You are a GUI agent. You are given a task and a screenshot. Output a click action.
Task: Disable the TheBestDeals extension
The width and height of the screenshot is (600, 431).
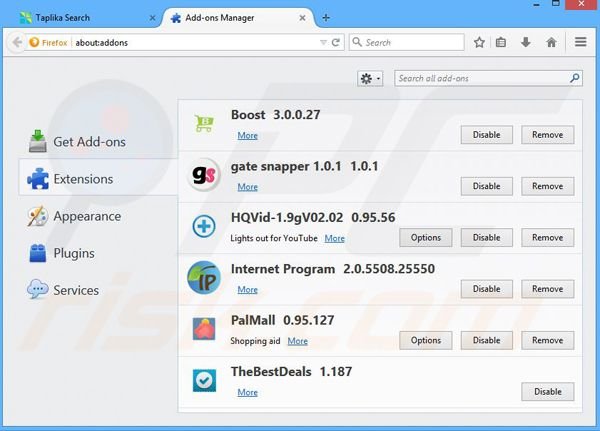[548, 392]
